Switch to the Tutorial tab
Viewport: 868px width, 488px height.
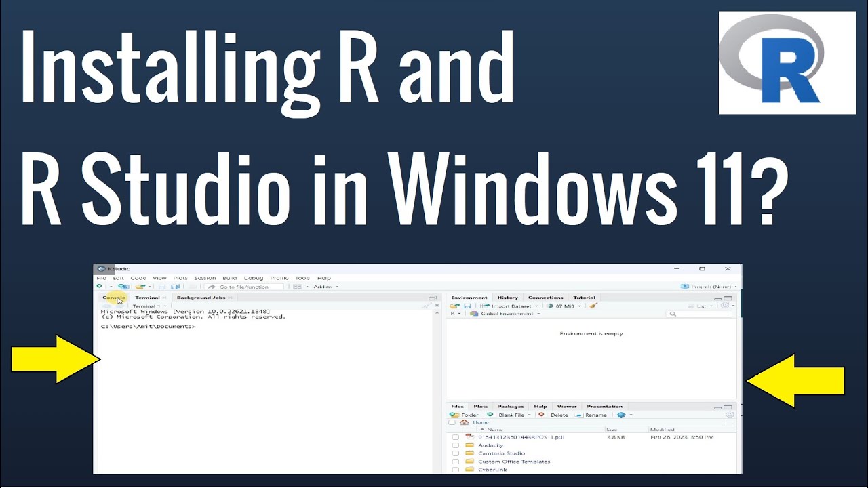click(584, 298)
